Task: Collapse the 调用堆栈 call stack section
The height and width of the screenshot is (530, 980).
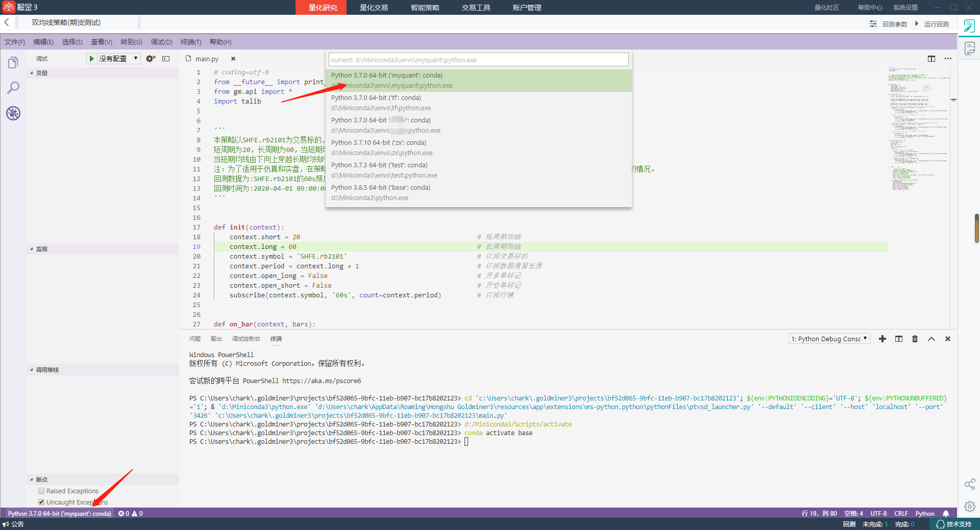Action: click(x=102, y=370)
